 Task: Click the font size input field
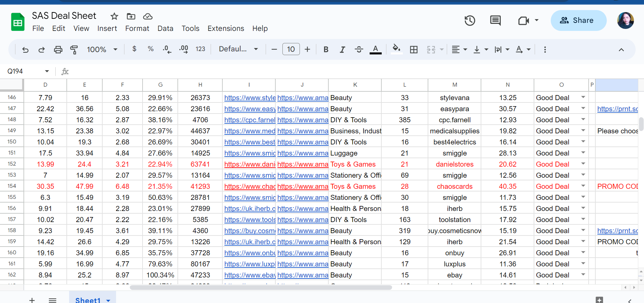point(291,49)
